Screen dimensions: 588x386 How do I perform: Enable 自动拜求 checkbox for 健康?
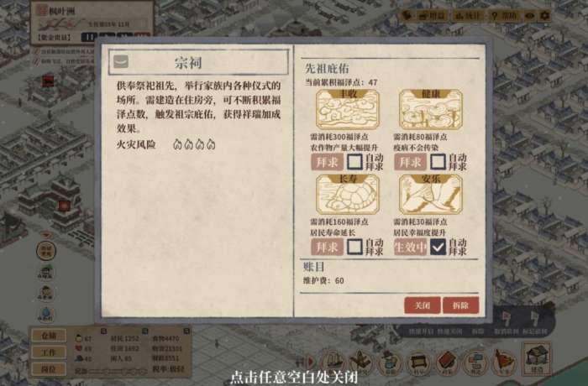pyautogui.click(x=438, y=162)
